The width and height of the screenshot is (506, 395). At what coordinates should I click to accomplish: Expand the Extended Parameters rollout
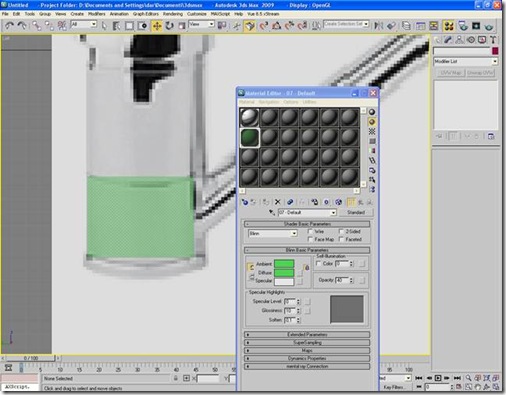coord(307,334)
